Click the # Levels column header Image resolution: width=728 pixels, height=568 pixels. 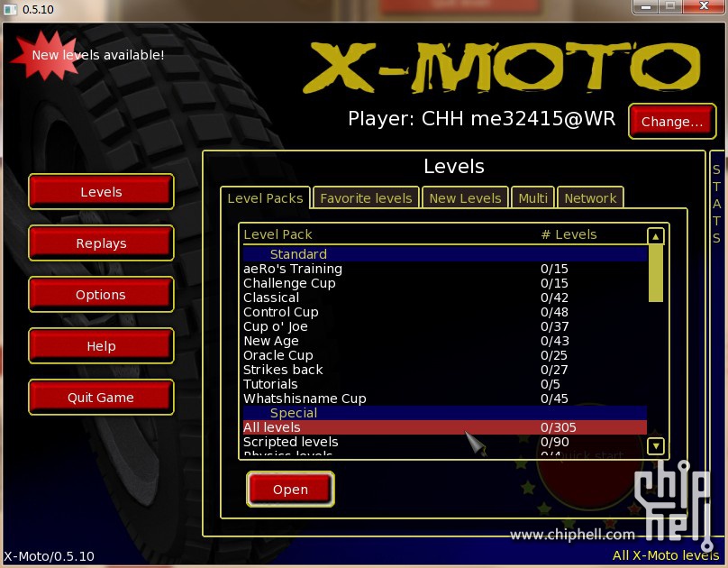(x=569, y=234)
